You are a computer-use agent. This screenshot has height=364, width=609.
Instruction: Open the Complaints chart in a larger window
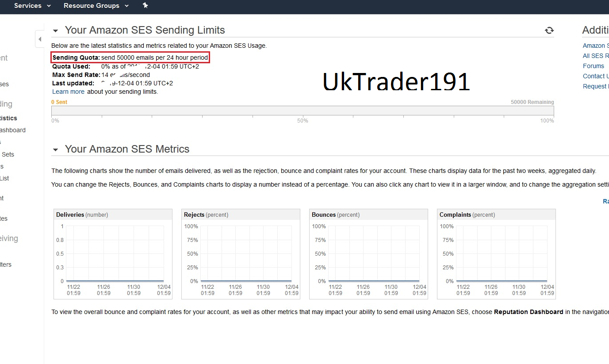click(496, 254)
